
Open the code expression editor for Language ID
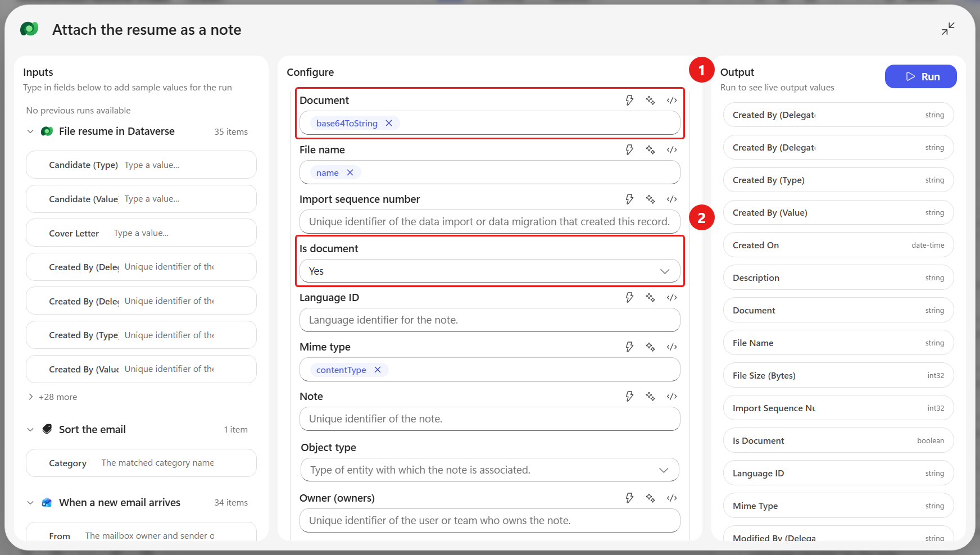click(672, 298)
